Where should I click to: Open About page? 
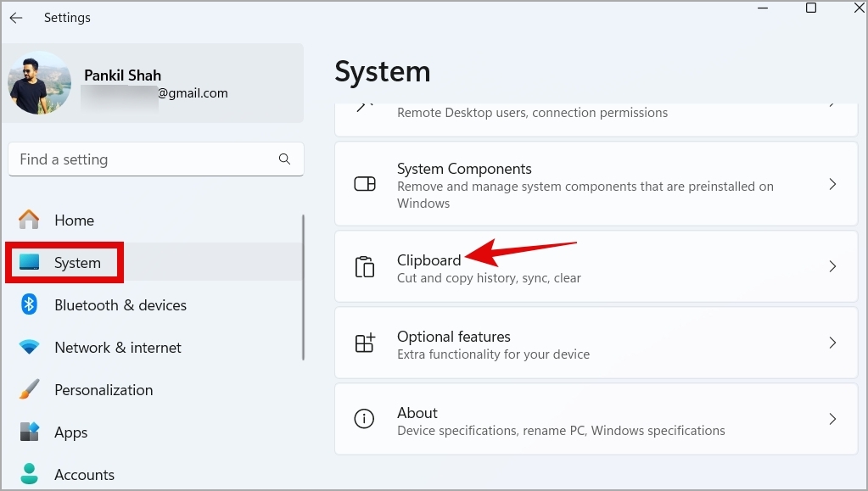tap(596, 419)
